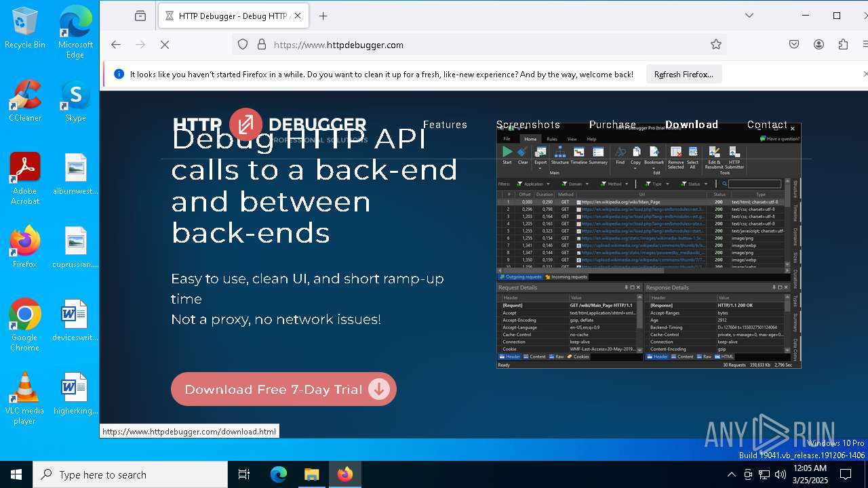Bookmark this page with the star icon

pyautogui.click(x=716, y=45)
